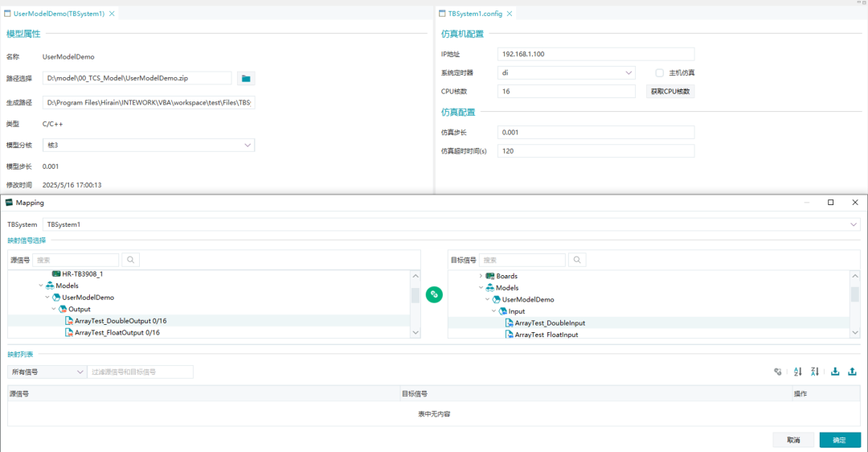The width and height of the screenshot is (868, 452).
Task: Open the 模型分核 dropdown showing 核3
Action: click(149, 145)
